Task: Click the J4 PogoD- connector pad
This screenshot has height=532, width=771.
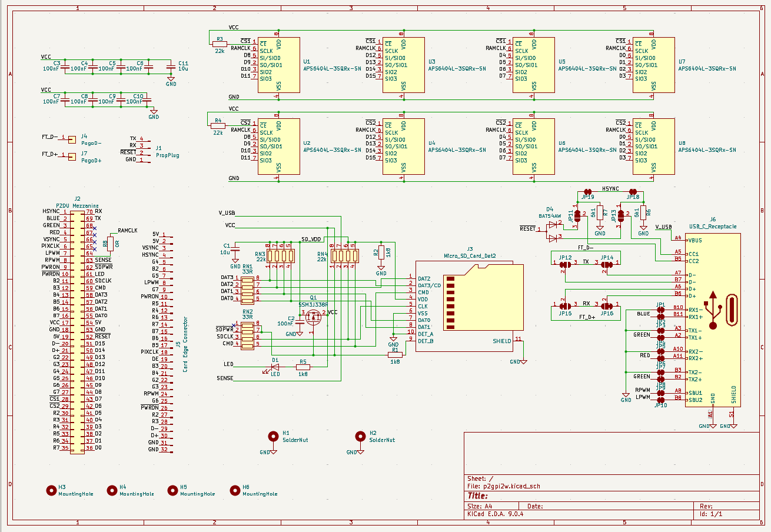Action: coord(72,139)
